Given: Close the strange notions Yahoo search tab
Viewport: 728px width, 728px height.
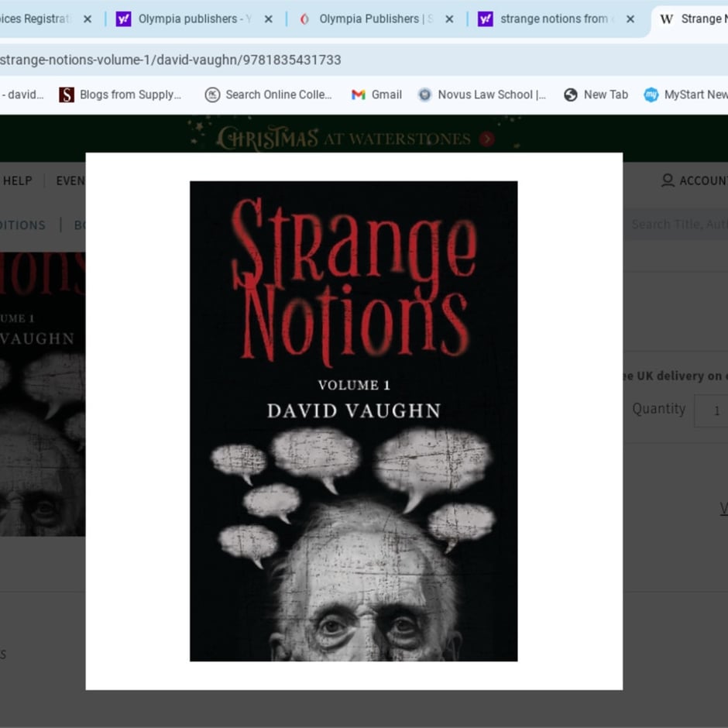Looking at the screenshot, I should point(630,19).
